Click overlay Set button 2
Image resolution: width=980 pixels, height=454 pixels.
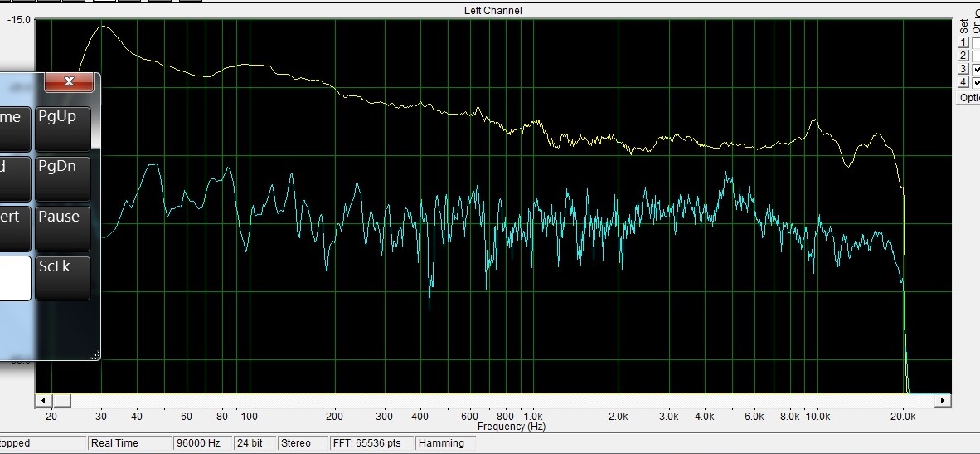(963, 56)
